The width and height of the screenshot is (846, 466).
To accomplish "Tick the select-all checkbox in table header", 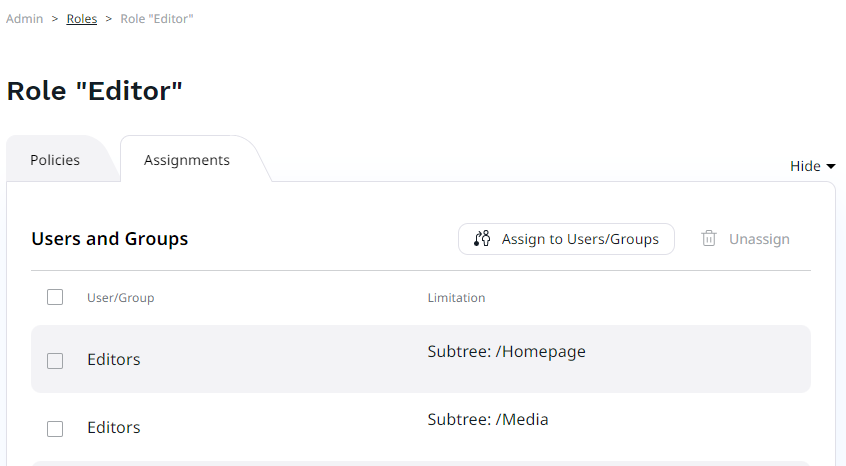I will [55, 297].
